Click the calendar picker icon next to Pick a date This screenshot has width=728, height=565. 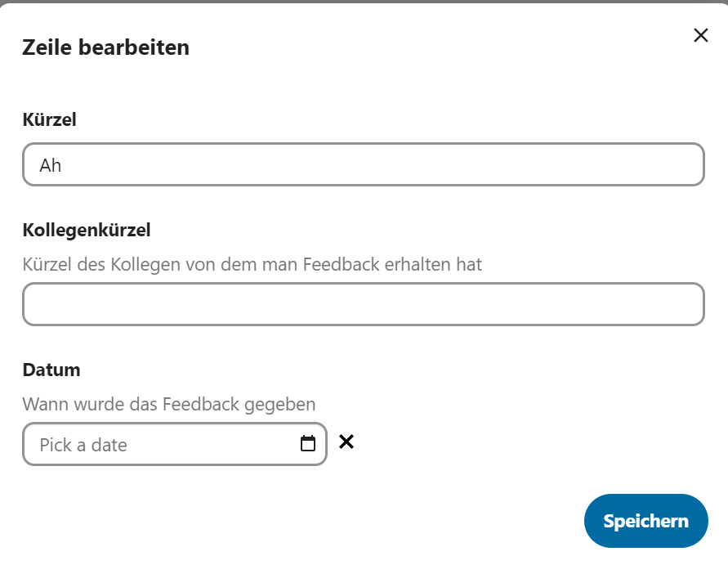(x=307, y=444)
